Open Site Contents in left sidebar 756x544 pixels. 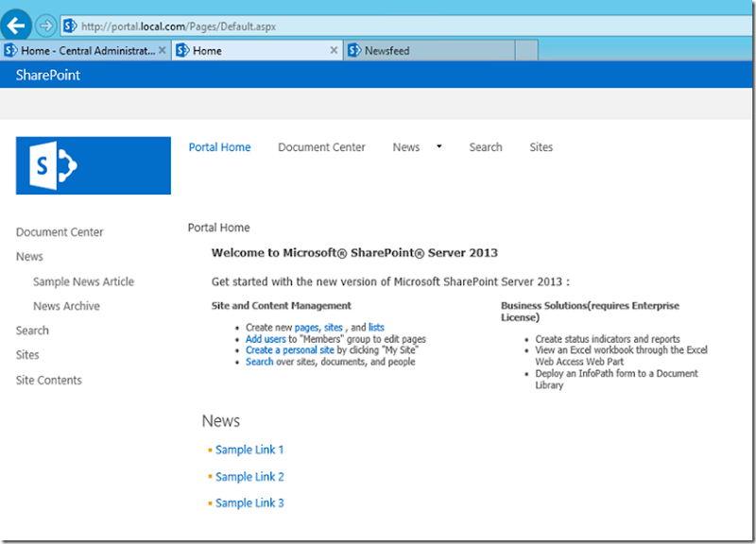pyautogui.click(x=49, y=381)
